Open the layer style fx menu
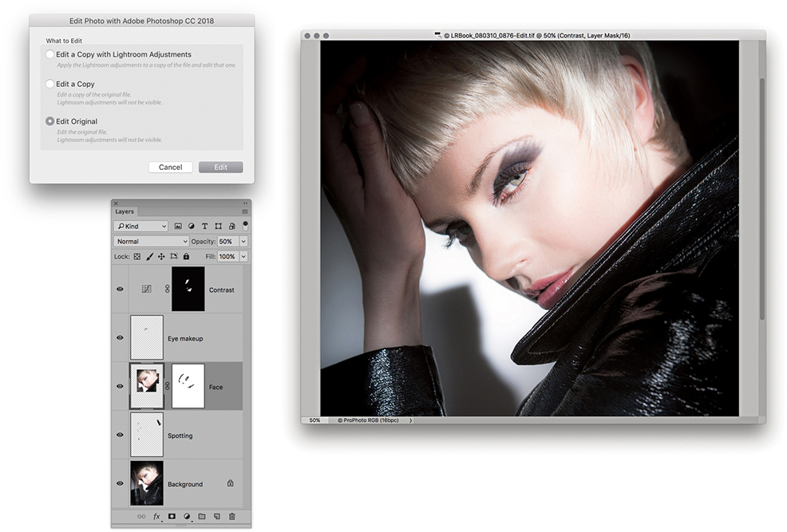 156,517
